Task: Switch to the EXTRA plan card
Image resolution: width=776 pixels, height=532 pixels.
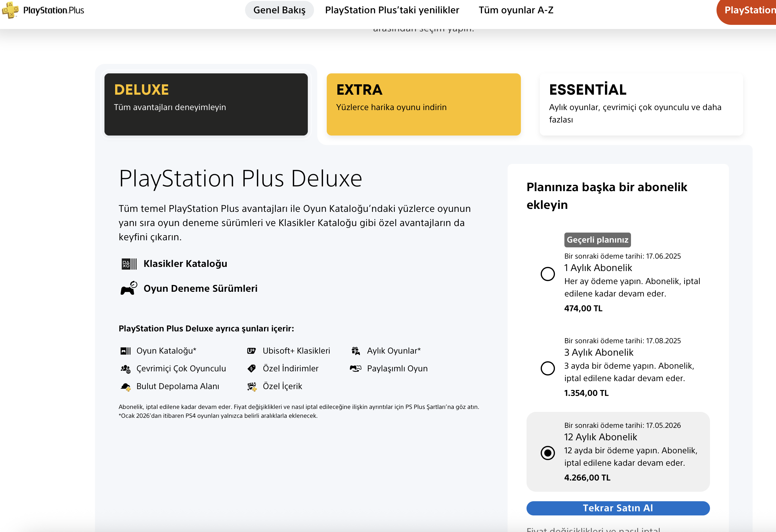Action: [424, 104]
